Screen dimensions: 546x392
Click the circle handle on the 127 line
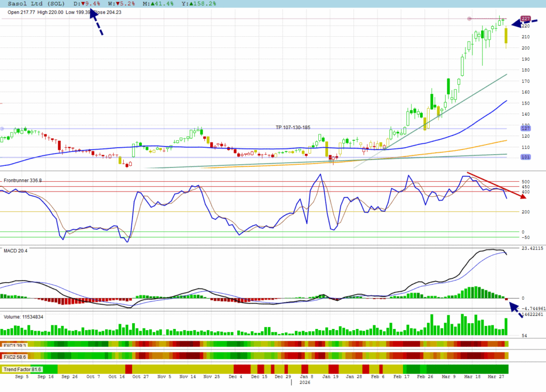2,129
